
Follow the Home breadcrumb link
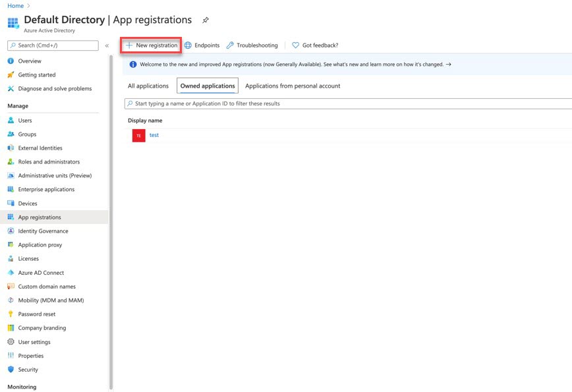pos(15,6)
